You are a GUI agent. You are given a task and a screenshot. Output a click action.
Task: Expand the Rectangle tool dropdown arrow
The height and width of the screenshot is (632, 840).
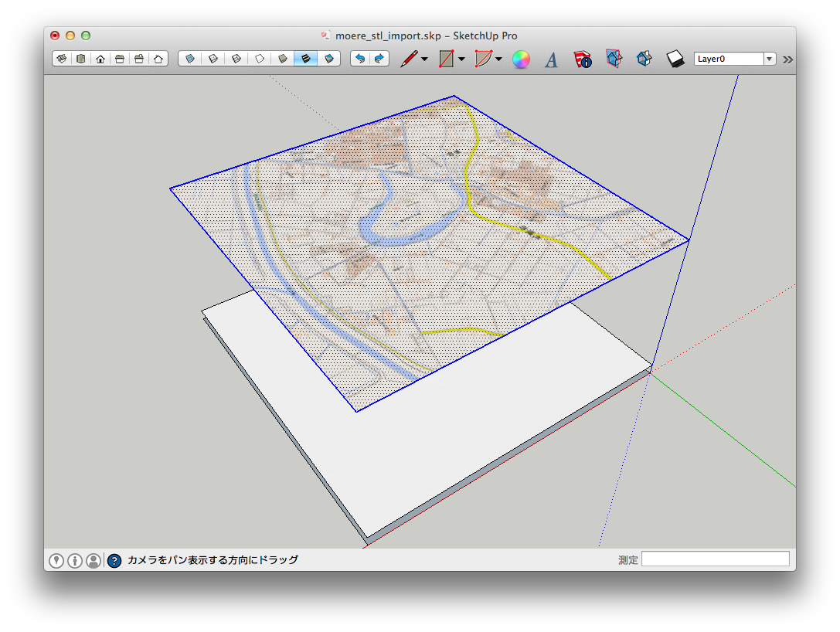pyautogui.click(x=461, y=59)
